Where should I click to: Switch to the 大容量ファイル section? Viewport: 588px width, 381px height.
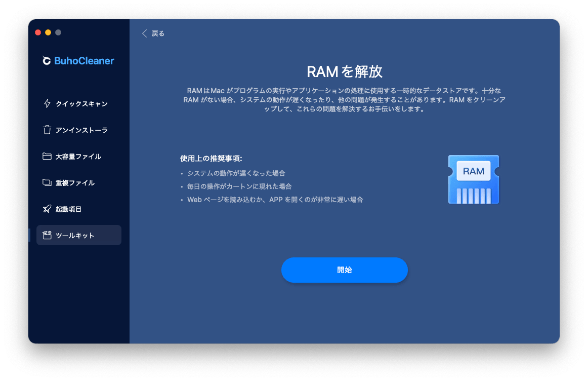pyautogui.click(x=78, y=157)
